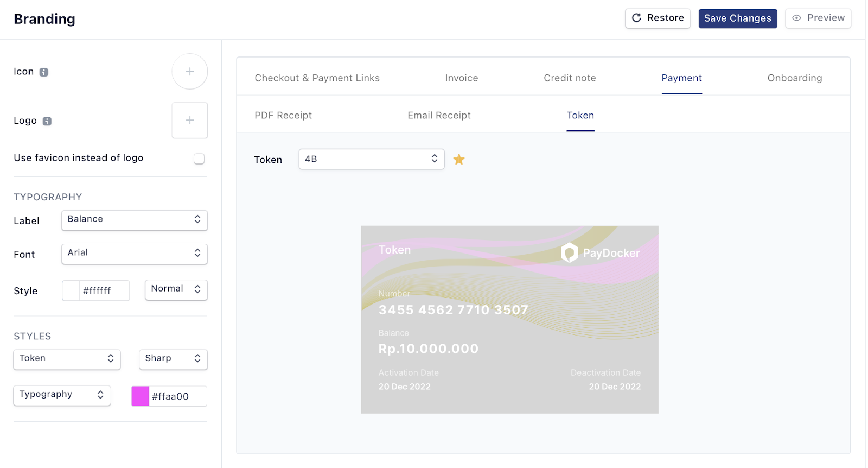Image resolution: width=868 pixels, height=468 pixels.
Task: Change the Normal font style dropdown
Action: (176, 289)
